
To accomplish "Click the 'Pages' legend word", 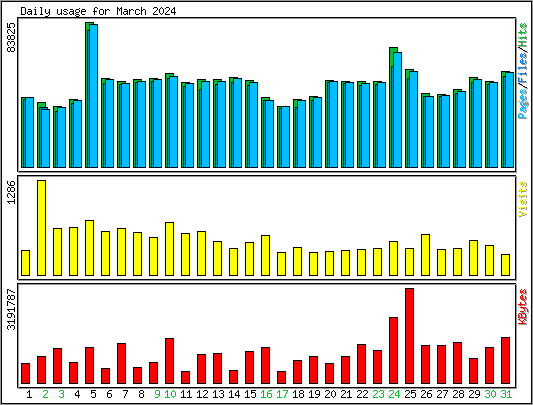I will tap(523, 103).
